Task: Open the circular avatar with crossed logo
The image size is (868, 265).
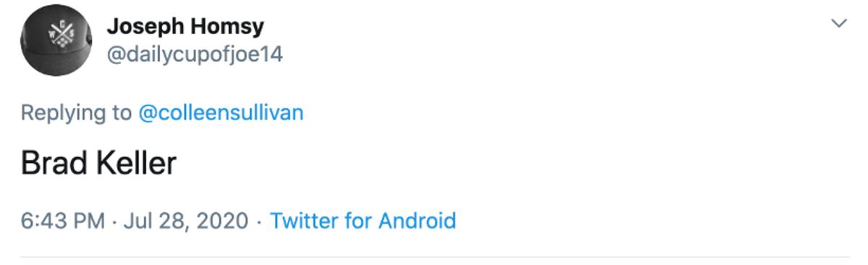Action: tap(56, 40)
